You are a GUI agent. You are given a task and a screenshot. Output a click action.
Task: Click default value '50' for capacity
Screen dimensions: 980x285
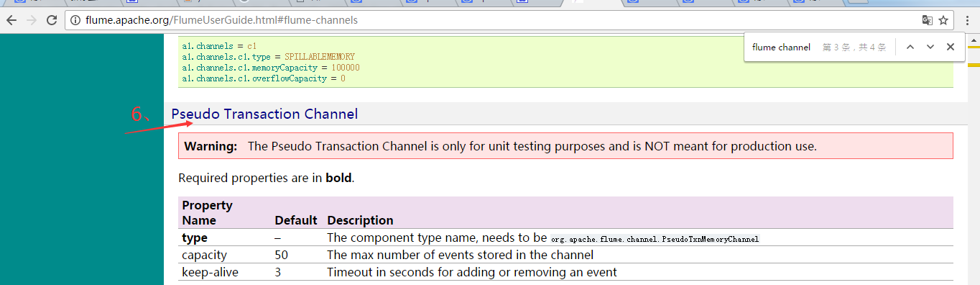coord(282,255)
